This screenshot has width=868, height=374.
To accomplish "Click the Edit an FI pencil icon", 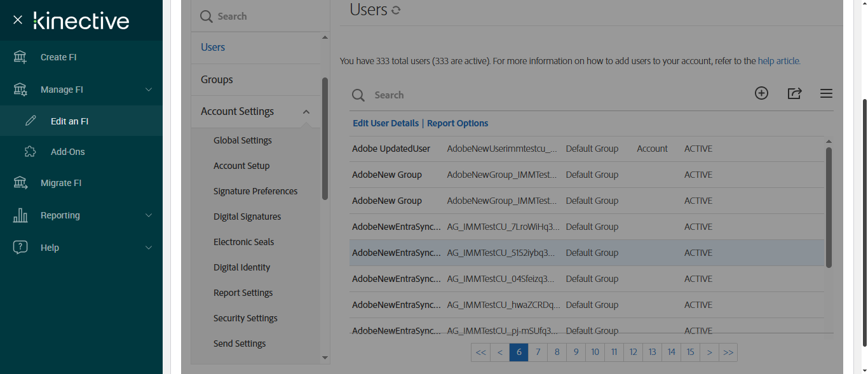I will (31, 121).
